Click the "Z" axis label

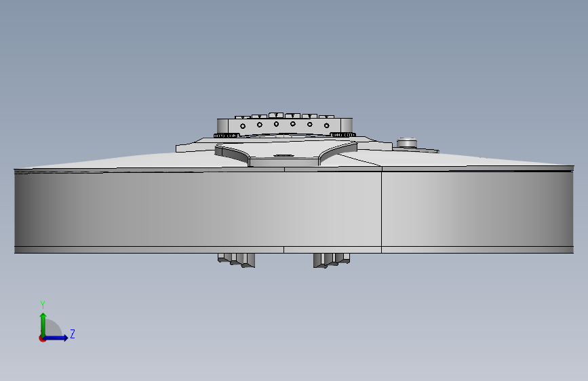click(73, 334)
